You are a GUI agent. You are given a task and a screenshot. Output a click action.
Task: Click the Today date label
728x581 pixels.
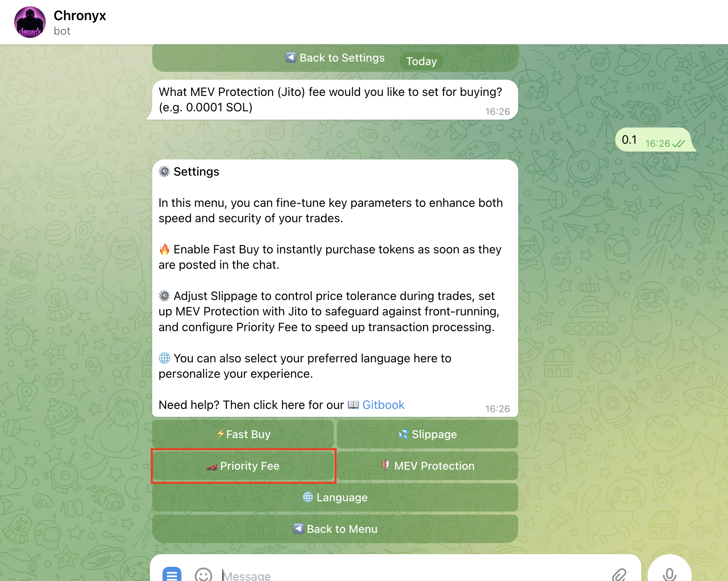pos(421,61)
